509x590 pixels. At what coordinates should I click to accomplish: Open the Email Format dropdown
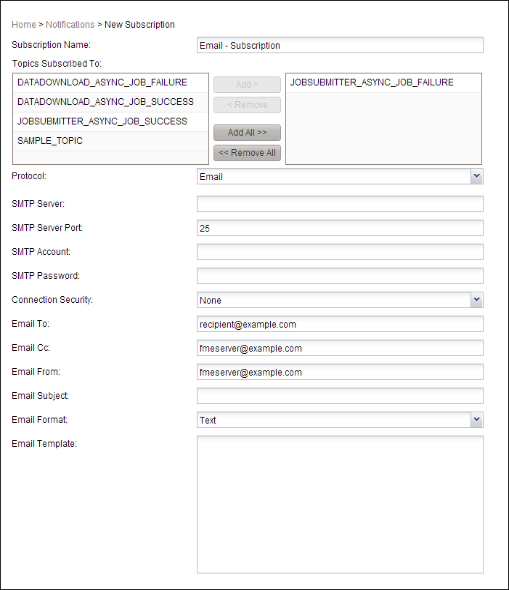(x=340, y=420)
